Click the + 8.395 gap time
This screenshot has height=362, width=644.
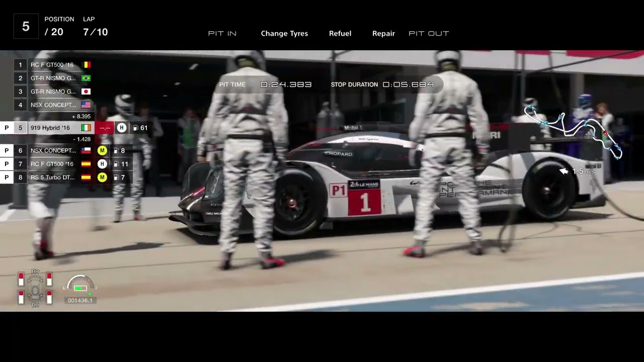tap(81, 117)
